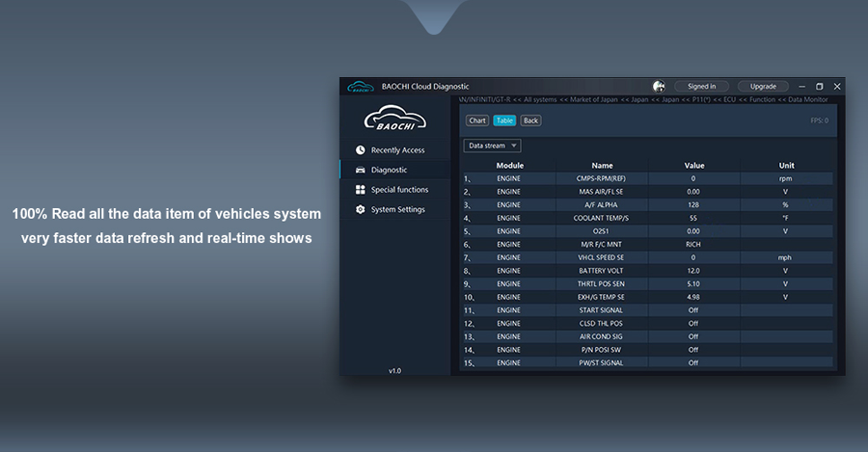Select the P/N POSI SW row name
Viewport: 868px width, 452px height.
[x=601, y=350]
